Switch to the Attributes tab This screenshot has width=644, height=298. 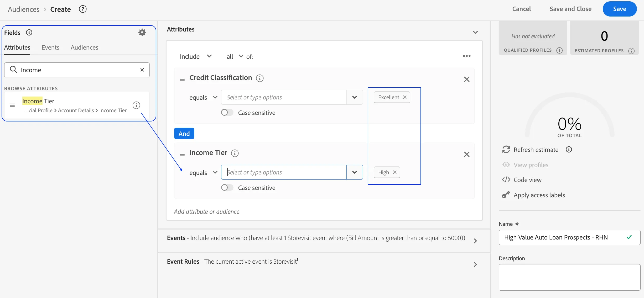[17, 47]
